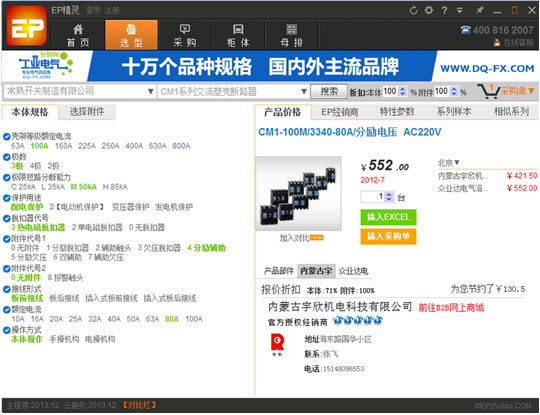The height and width of the screenshot is (415, 540).
Task: Select the 众业达电 dealer tab
Action: (353, 271)
